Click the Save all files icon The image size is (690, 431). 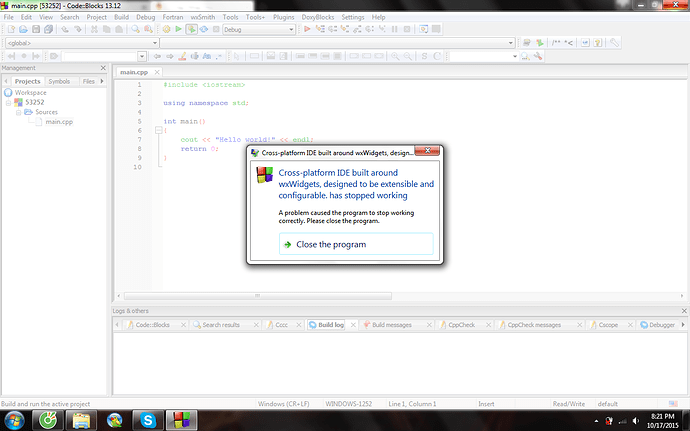tap(48, 29)
